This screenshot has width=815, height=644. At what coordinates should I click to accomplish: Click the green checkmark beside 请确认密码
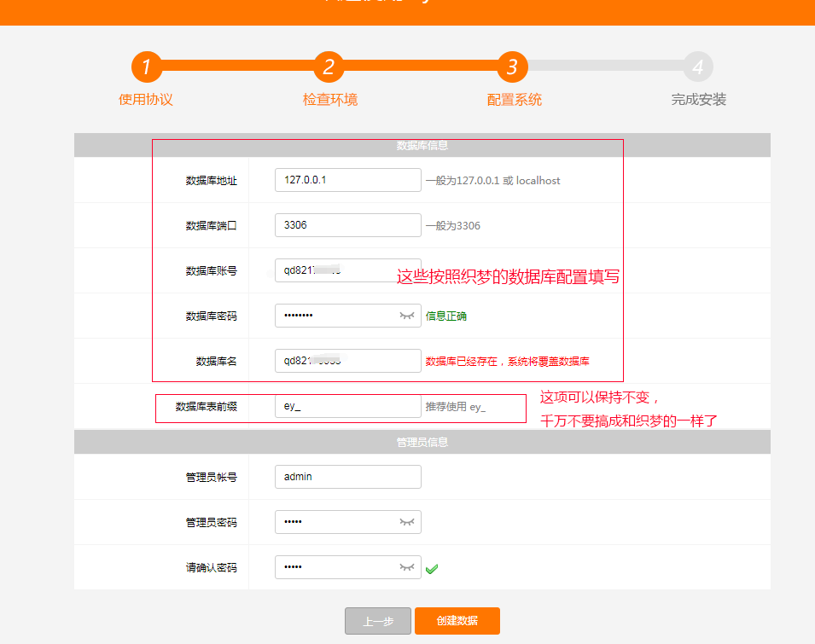[x=432, y=567]
